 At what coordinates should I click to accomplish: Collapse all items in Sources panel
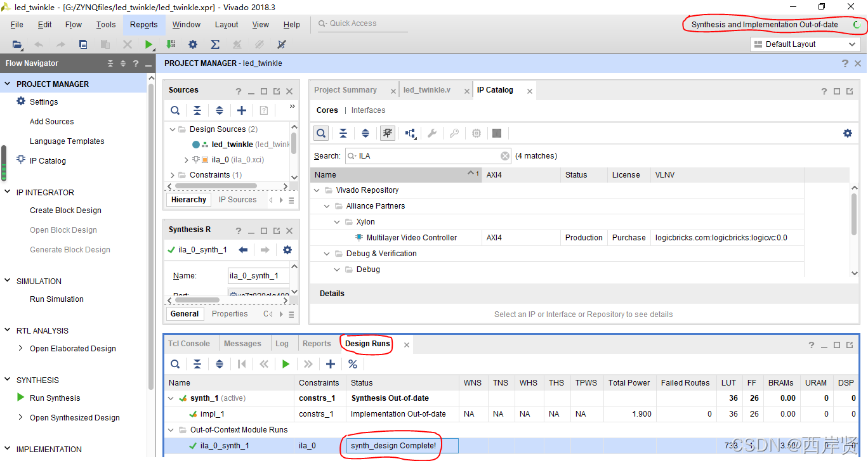point(197,110)
